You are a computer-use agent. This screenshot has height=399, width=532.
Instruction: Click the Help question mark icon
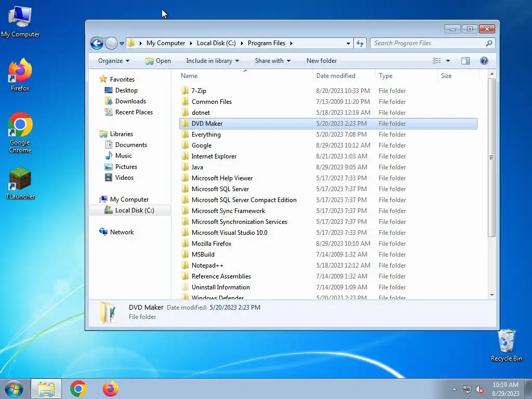coord(484,61)
